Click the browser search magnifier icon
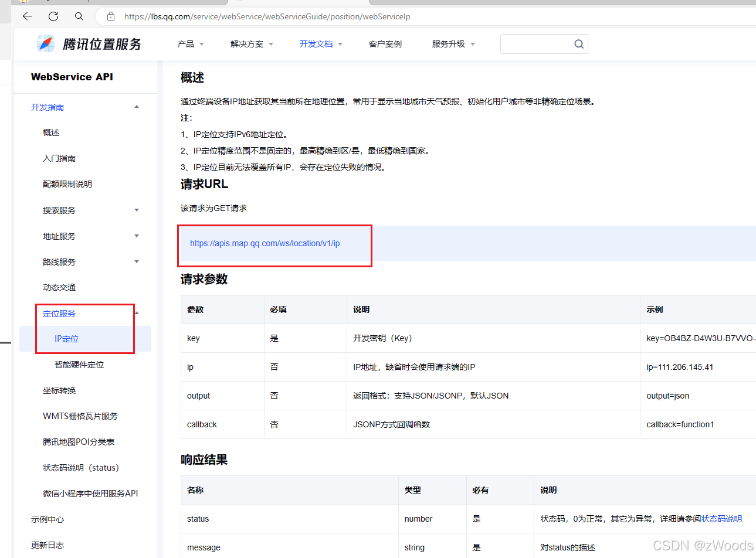The height and width of the screenshot is (558, 756). point(79,16)
